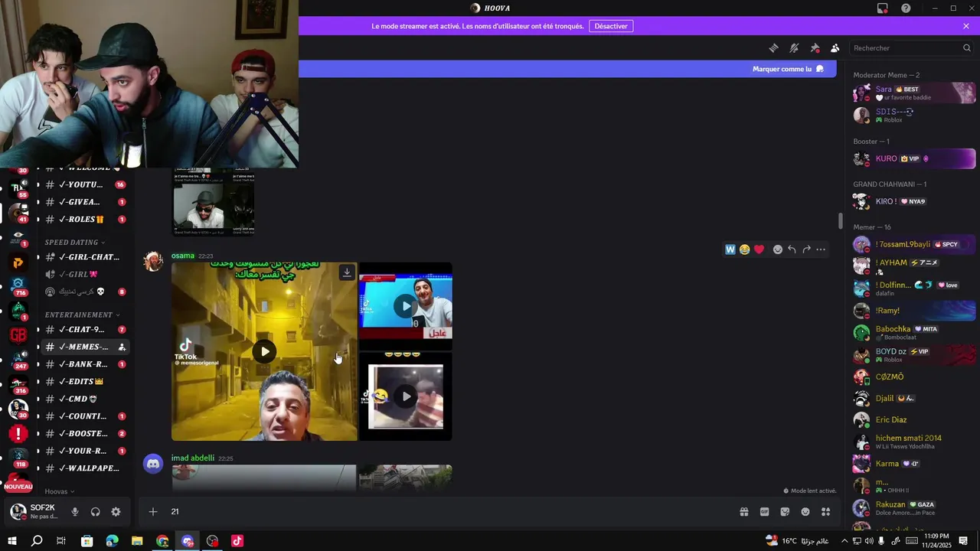Open the √-CMD channel

coord(84,399)
